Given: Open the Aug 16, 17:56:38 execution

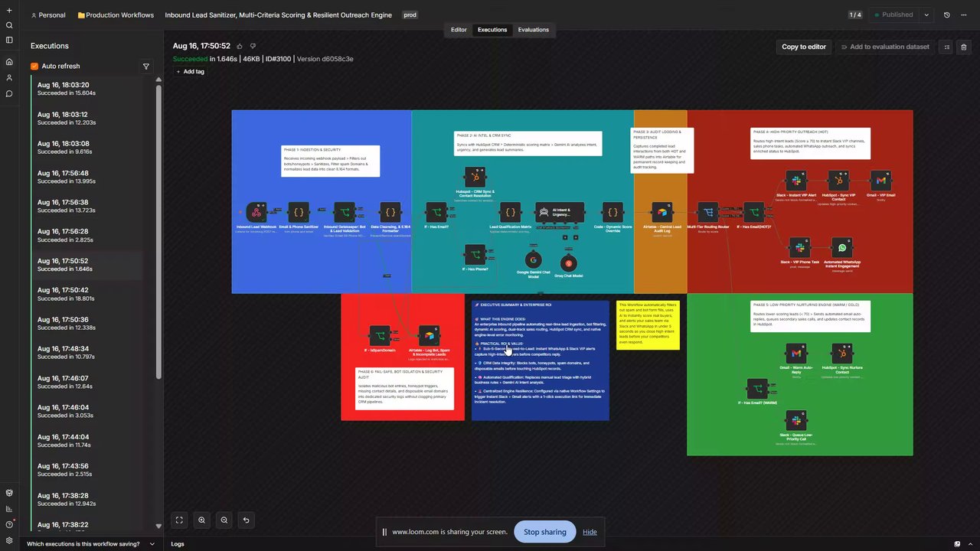Looking at the screenshot, I should point(88,207).
